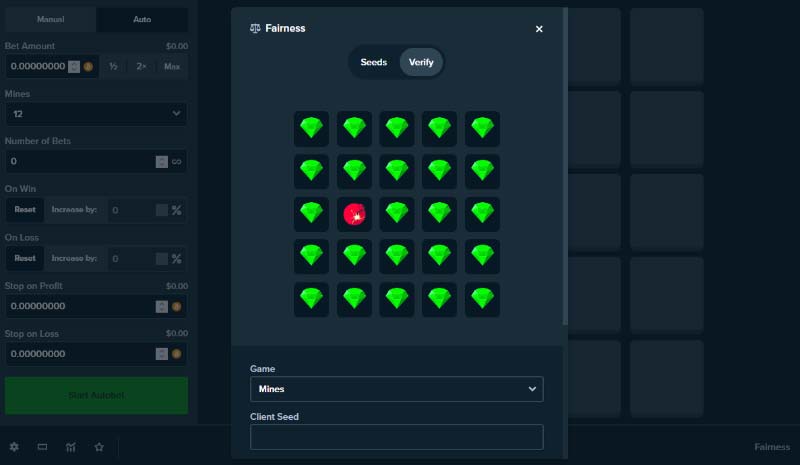The width and height of the screenshot is (800, 465).
Task: Click the Fairness dialog vertical scrollbar
Action: click(x=565, y=170)
